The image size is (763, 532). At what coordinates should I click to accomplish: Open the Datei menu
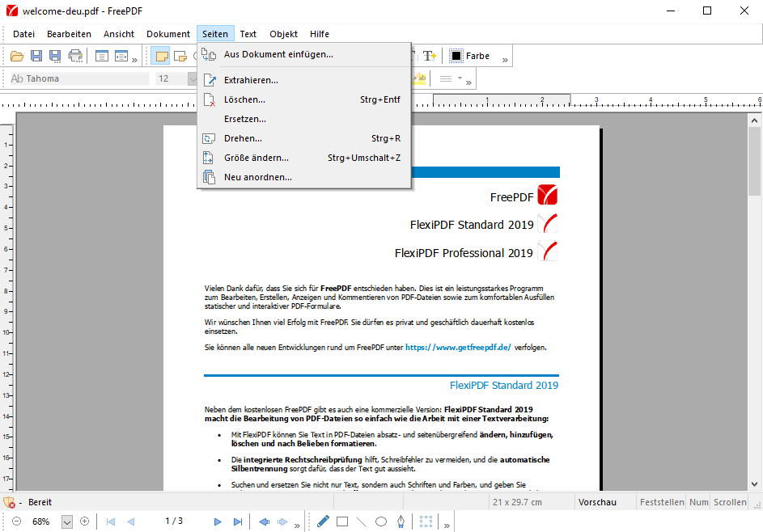pyautogui.click(x=23, y=34)
